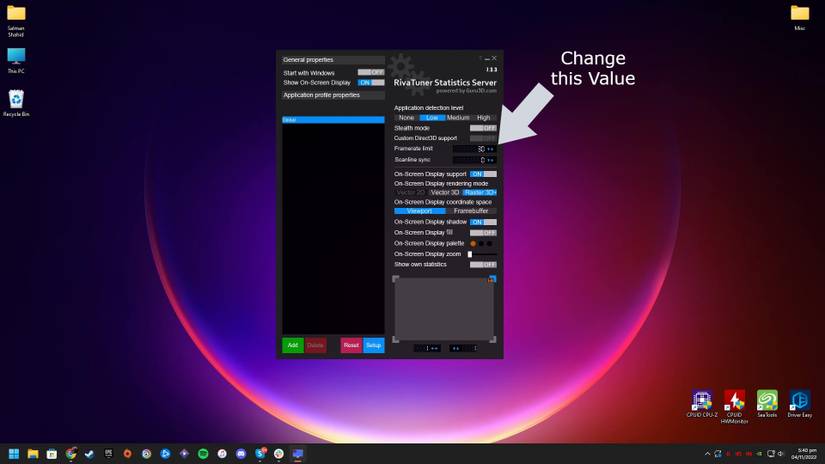Click the Framerate limit stepper arrows

point(491,149)
